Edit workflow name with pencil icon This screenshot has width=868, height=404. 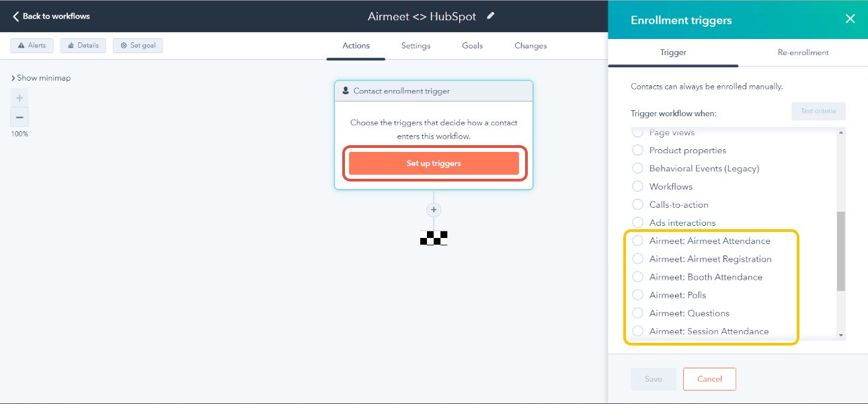[491, 15]
